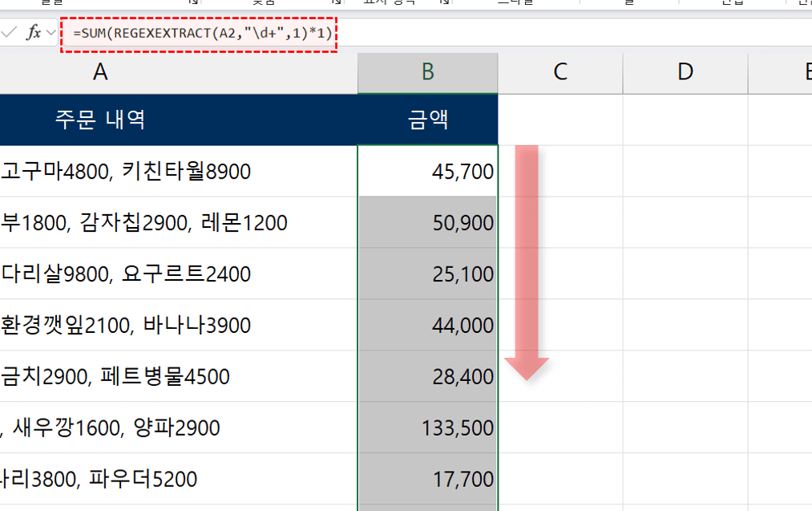This screenshot has height=511, width=812.
Task: Open the 맞춤 group dialog launcher icon
Action: [x=334, y=5]
